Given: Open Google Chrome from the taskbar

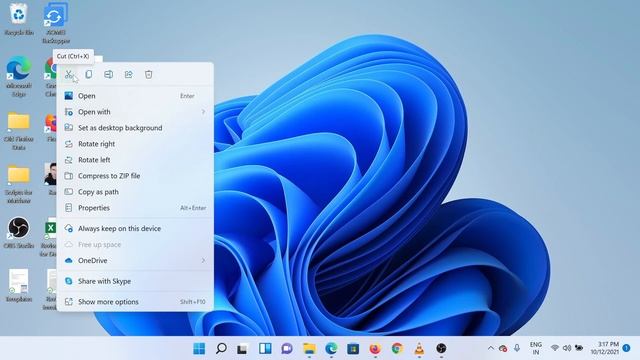Looking at the screenshot, I should [397, 349].
